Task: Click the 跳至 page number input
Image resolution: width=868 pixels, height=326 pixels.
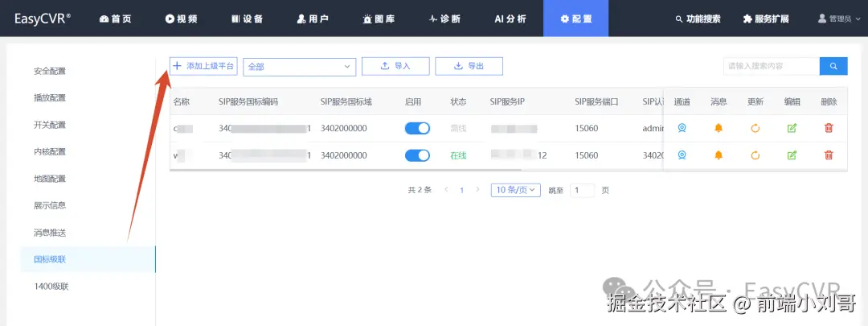Action: (583, 190)
